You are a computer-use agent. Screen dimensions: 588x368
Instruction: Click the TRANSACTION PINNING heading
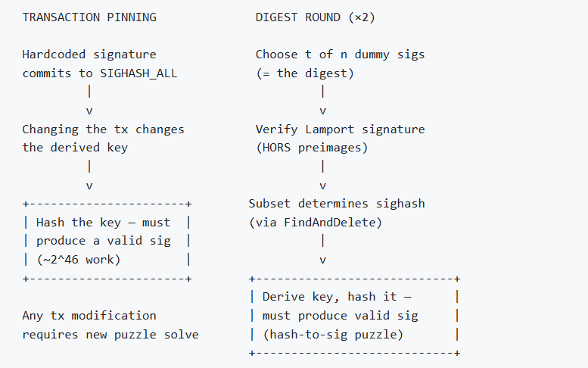click(x=89, y=17)
